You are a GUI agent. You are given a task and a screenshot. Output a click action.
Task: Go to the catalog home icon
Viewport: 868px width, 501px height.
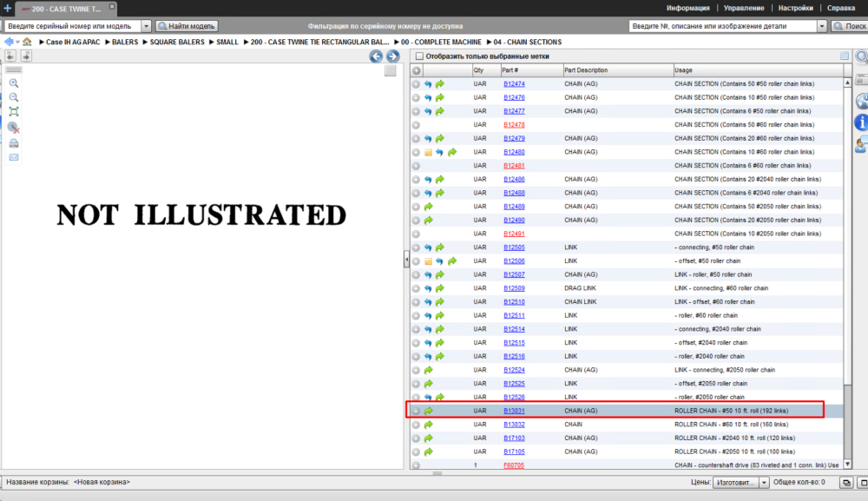coord(27,42)
